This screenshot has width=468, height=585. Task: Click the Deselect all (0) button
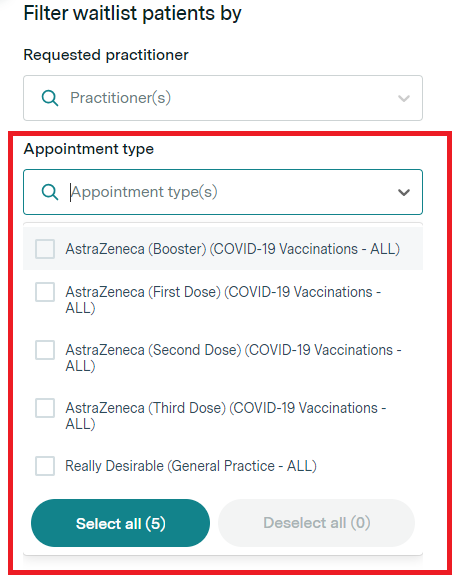[x=316, y=523]
